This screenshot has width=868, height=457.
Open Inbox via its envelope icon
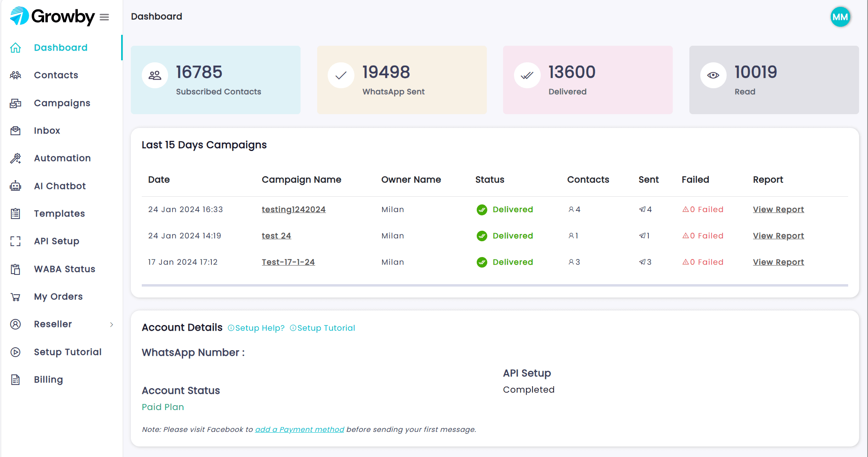(x=15, y=131)
